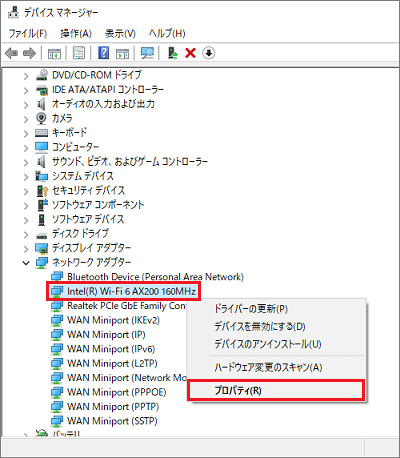Click the red X uninstall device icon
400x458 pixels.
(190, 53)
